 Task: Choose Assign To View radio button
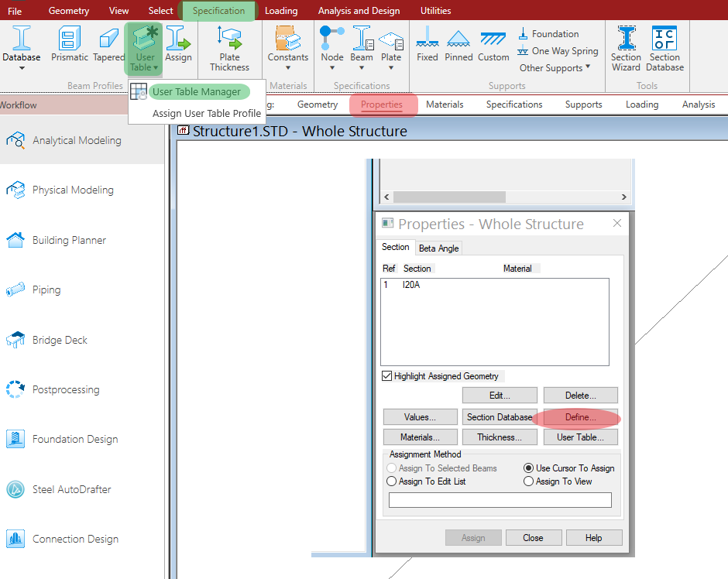(x=529, y=481)
